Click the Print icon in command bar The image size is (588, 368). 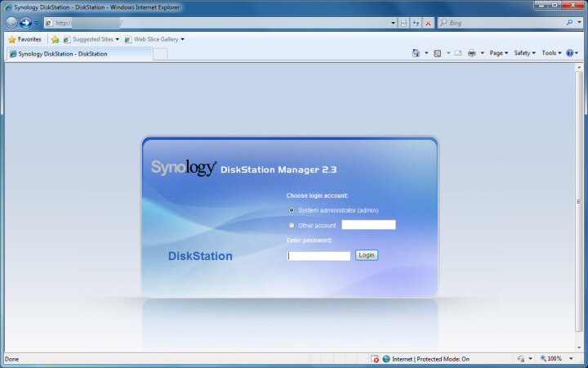pos(472,53)
